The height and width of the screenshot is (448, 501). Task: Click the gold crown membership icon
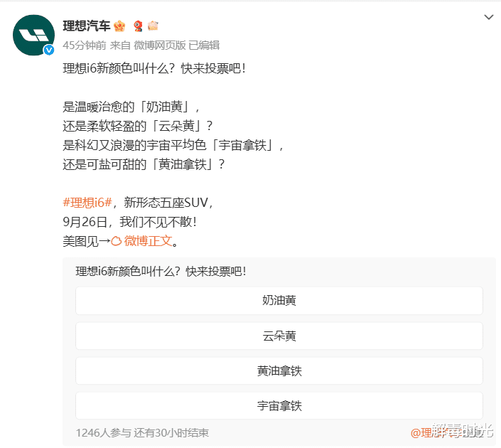(119, 26)
